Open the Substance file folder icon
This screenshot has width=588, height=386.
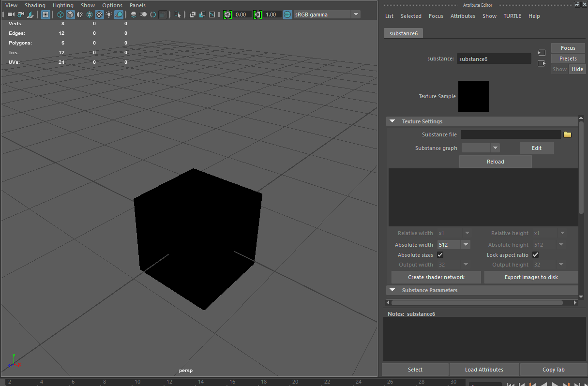tap(567, 134)
